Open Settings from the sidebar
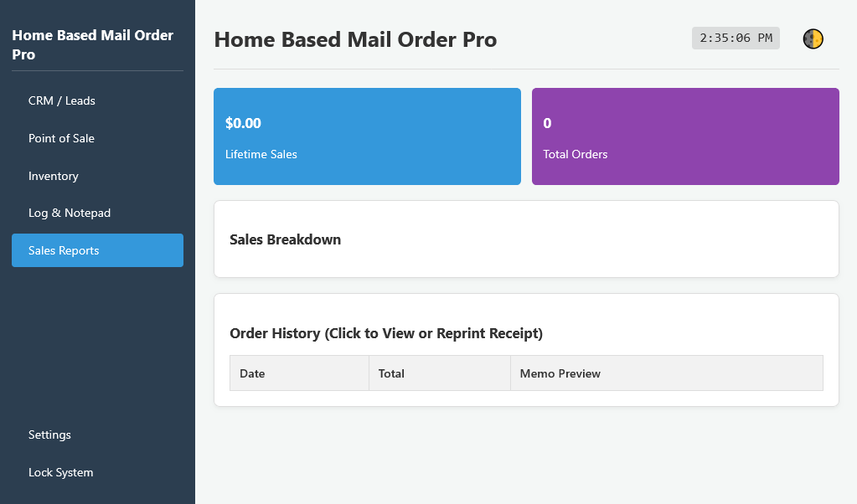This screenshot has height=504, width=857. [x=49, y=435]
